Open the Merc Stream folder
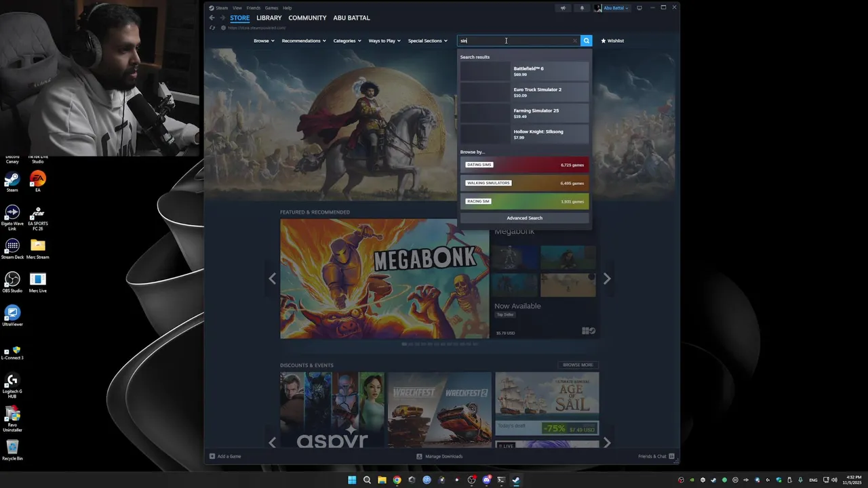 (x=38, y=249)
